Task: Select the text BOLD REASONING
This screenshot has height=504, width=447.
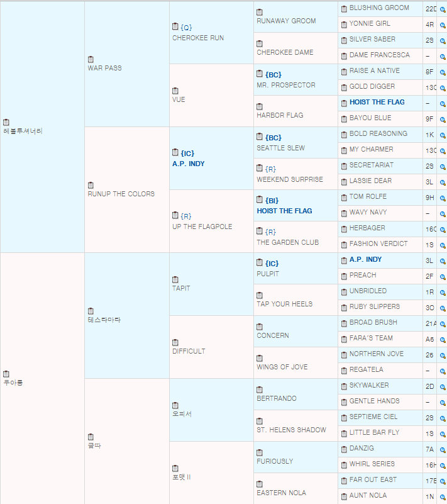Action: coord(378,134)
